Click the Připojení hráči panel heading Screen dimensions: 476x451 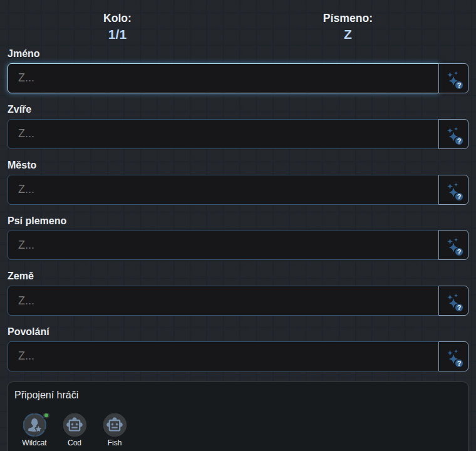[46, 395]
